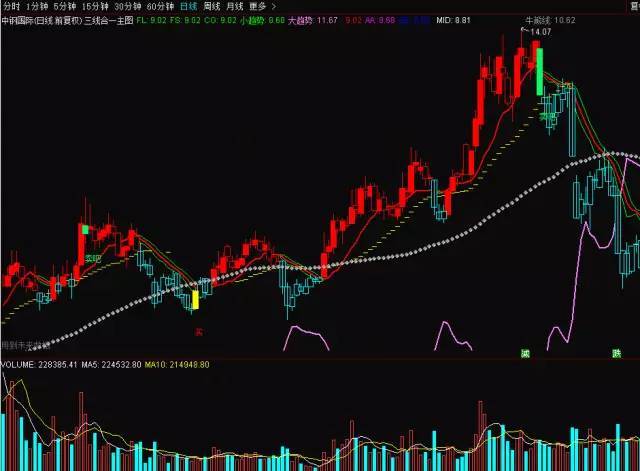The image size is (640, 471).
Task: Select the 5分钟 period tab
Action: tap(65, 7)
